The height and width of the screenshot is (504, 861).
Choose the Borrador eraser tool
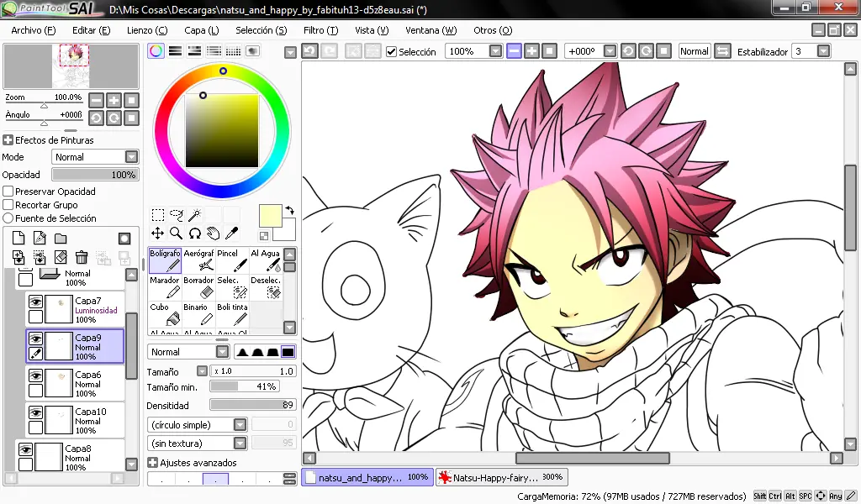198,286
